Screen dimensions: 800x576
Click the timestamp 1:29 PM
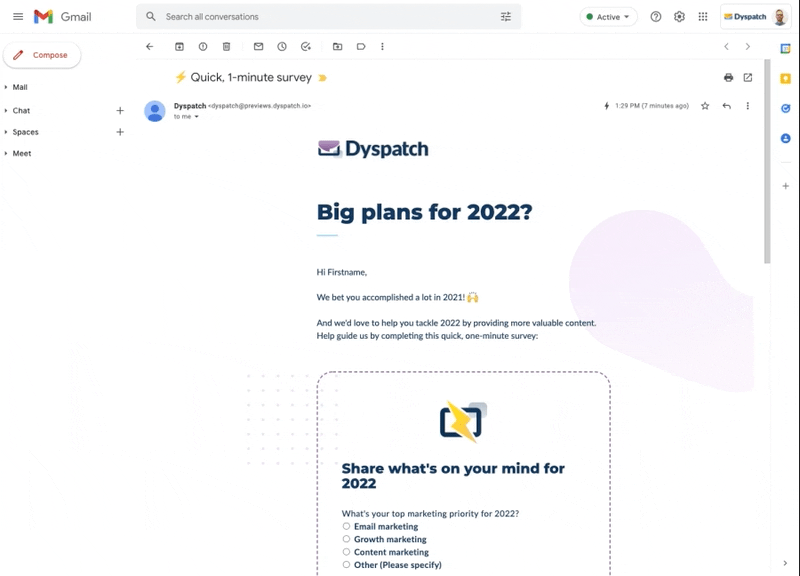point(652,106)
